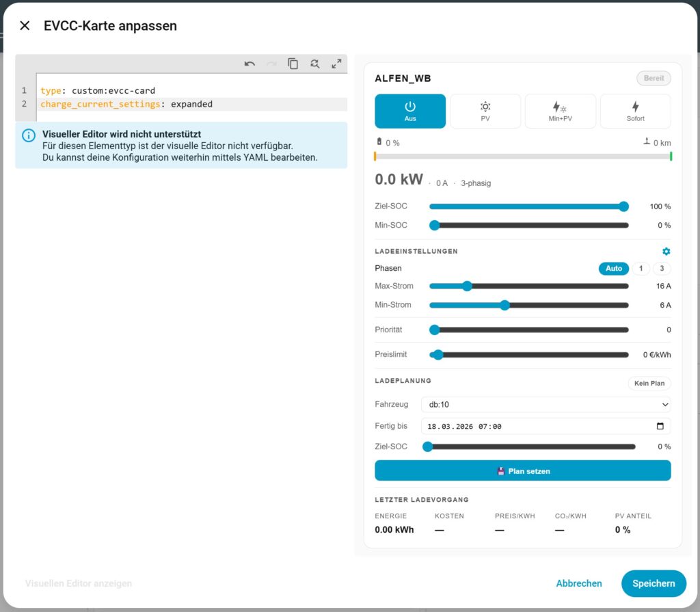Choose 3-phase charging

(x=662, y=269)
